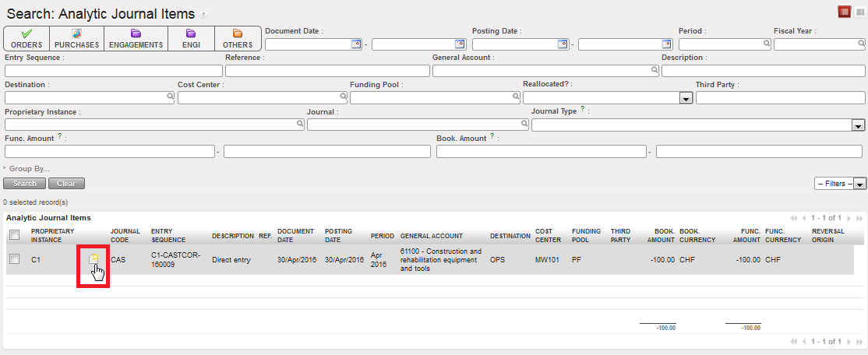Sort by the General Account column header
The image size is (868, 355).
pyautogui.click(x=432, y=236)
